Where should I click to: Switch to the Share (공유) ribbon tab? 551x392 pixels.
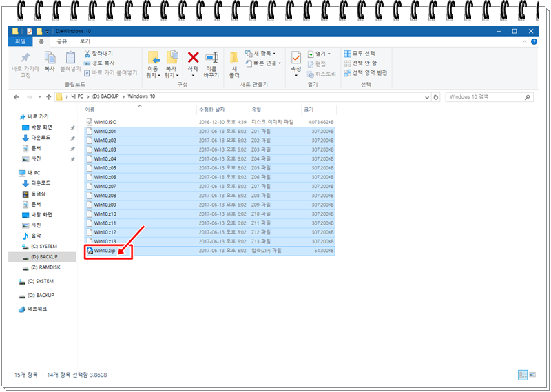tap(61, 41)
